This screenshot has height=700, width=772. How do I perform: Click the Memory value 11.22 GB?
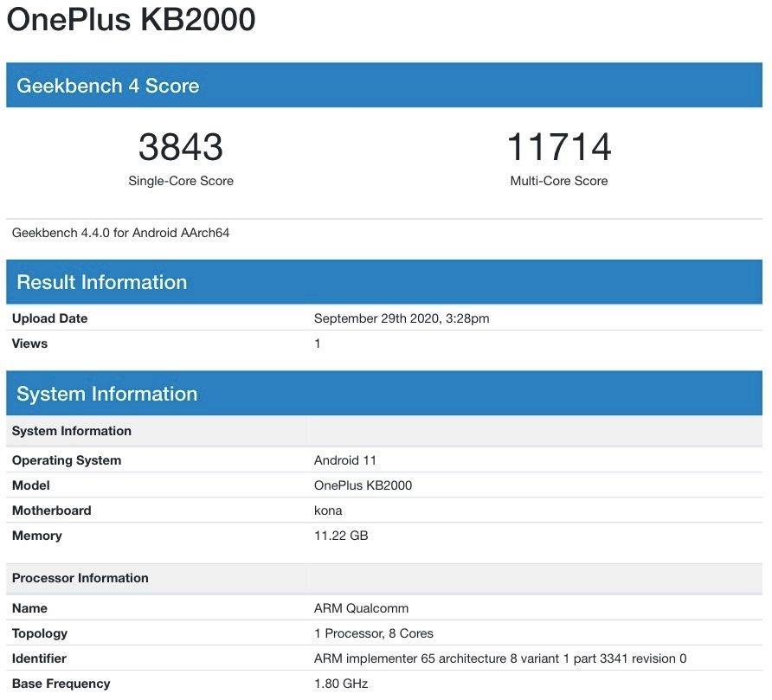pyautogui.click(x=341, y=535)
